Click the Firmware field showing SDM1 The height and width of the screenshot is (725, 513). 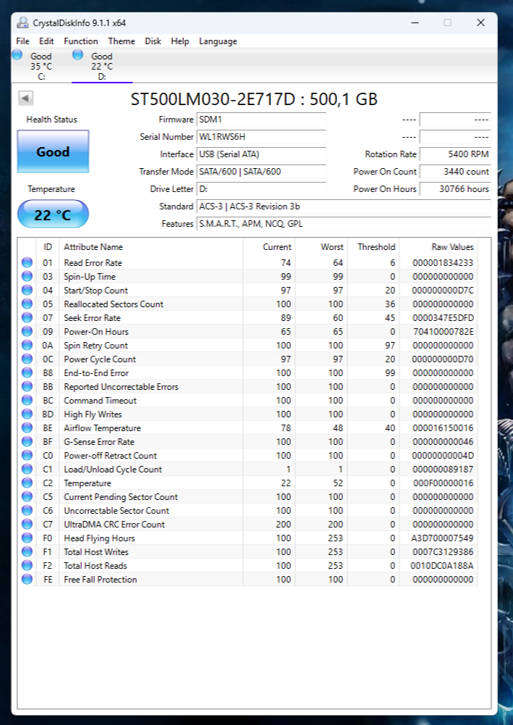(261, 119)
